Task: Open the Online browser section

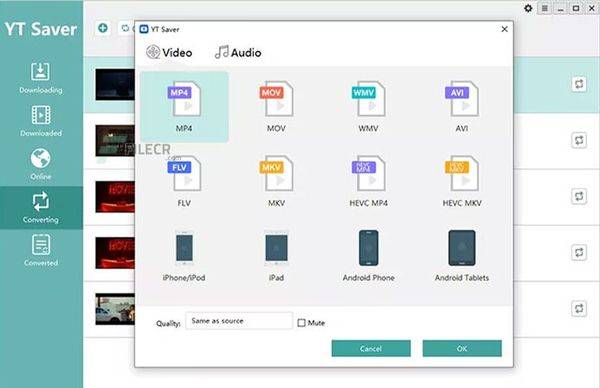Action: [x=41, y=165]
